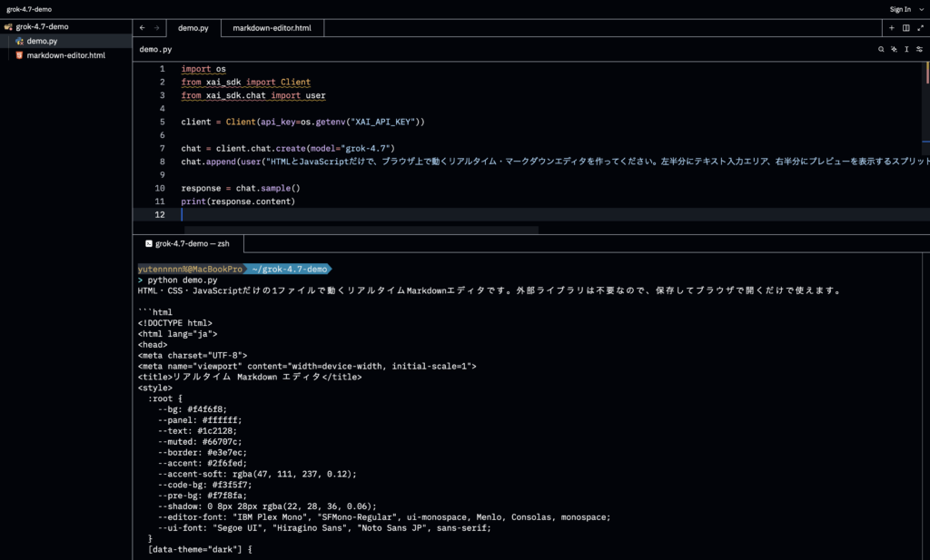This screenshot has width=930, height=560.
Task: Click the editor horizontal scrollbar
Action: [361, 230]
